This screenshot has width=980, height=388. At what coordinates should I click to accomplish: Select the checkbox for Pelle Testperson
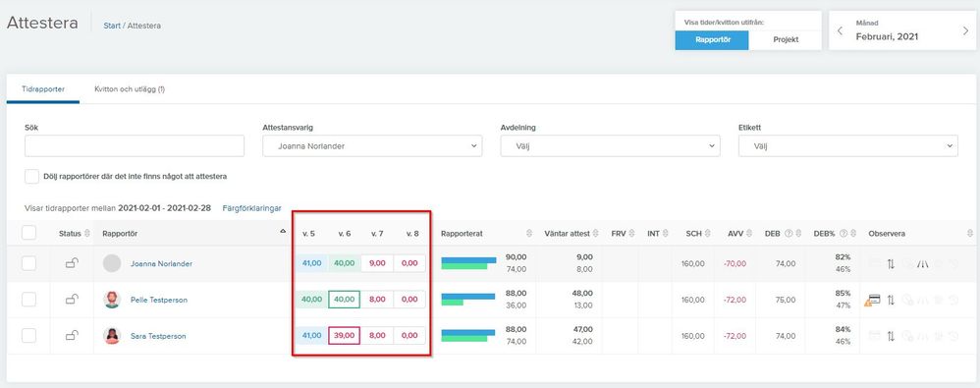point(28,300)
